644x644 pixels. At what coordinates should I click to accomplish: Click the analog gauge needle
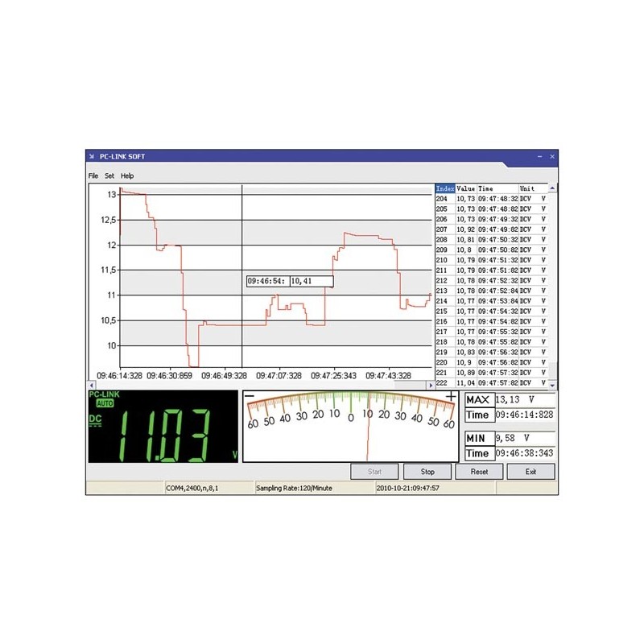pos(368,427)
